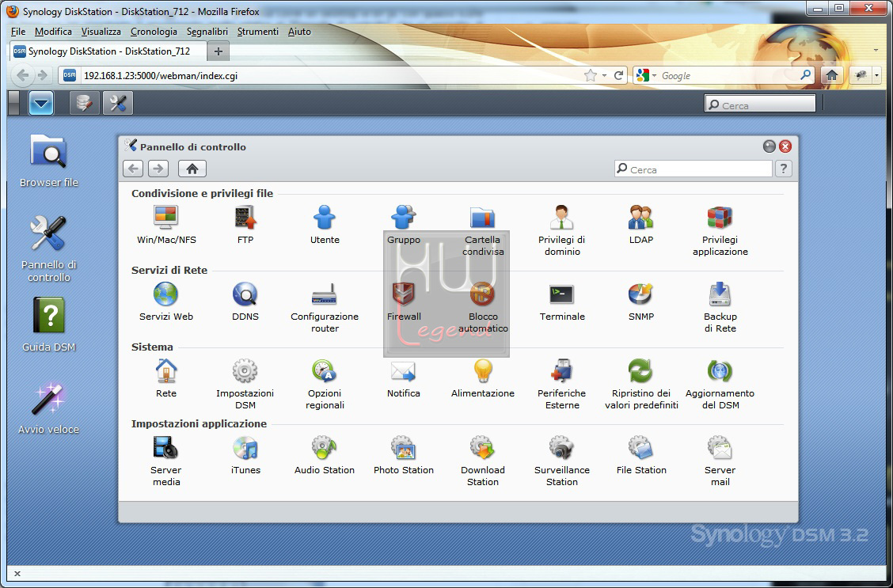The height and width of the screenshot is (588, 893).
Task: Open Surveillance Station settings
Action: point(562,461)
